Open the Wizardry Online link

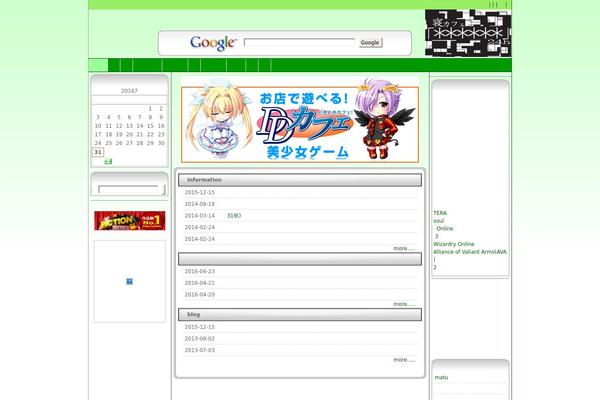tap(453, 244)
